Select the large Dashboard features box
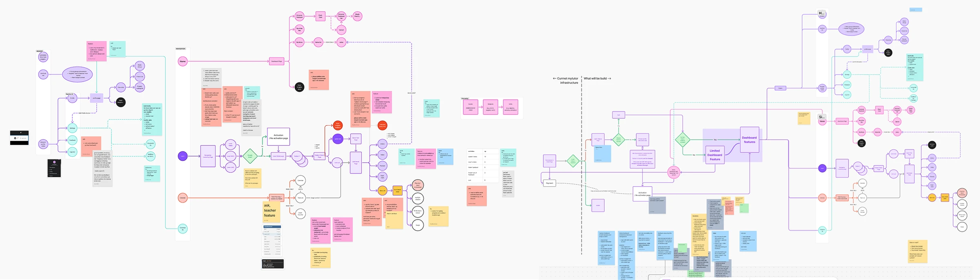The height and width of the screenshot is (280, 980). [749, 140]
